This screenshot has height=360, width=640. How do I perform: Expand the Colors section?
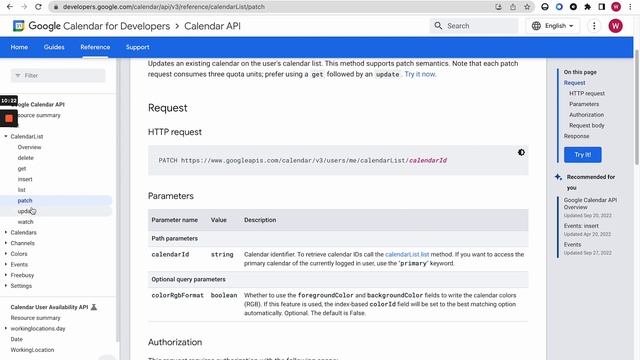click(6, 253)
